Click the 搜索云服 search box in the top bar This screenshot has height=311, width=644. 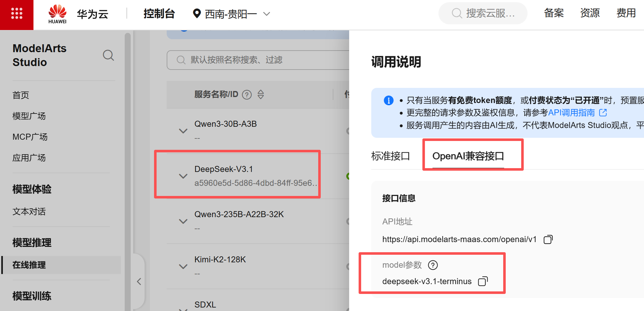[483, 13]
